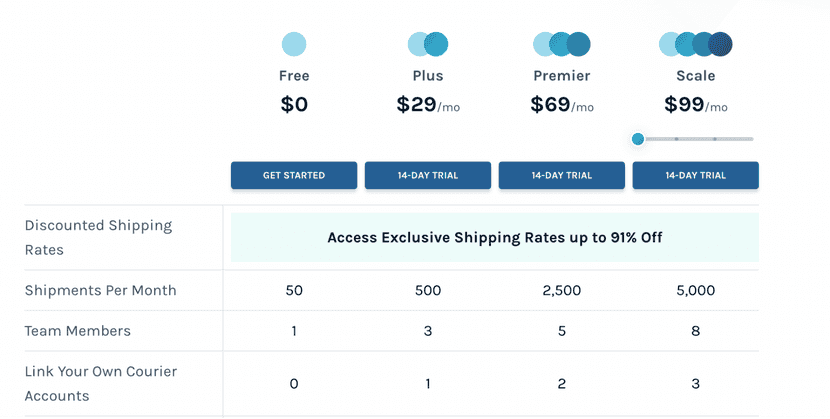Start the Plus plan 14-day trial
This screenshot has height=419, width=830.
coord(427,175)
